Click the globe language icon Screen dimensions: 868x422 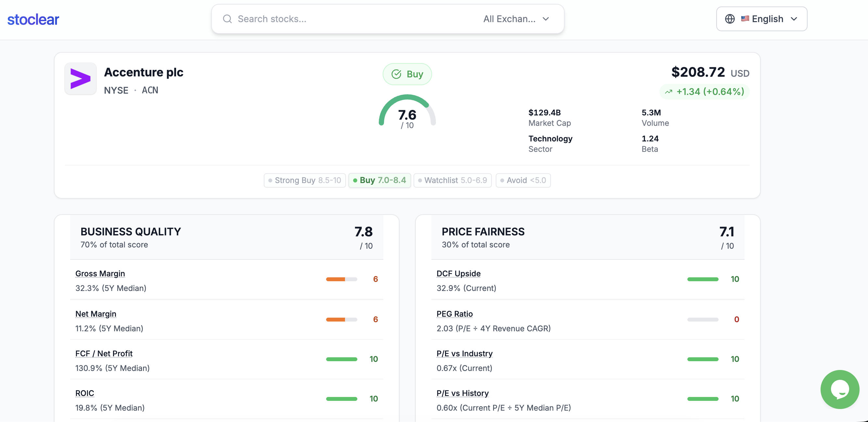click(730, 19)
